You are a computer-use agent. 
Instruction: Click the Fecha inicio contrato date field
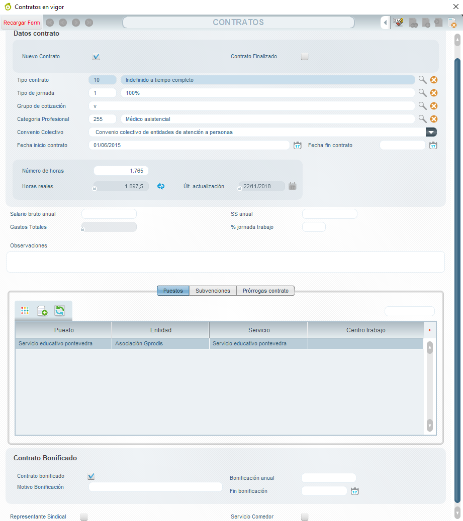point(189,145)
